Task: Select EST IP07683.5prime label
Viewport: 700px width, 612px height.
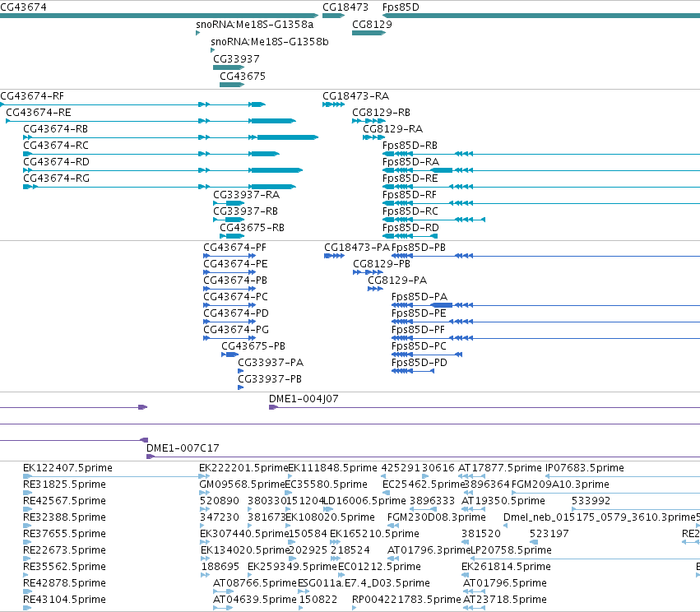Action: tap(585, 468)
